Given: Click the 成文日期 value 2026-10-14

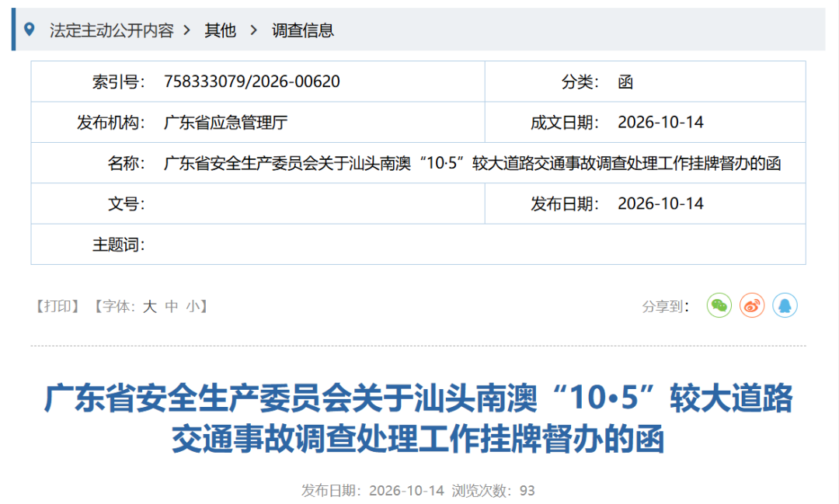Looking at the screenshot, I should click(660, 123).
